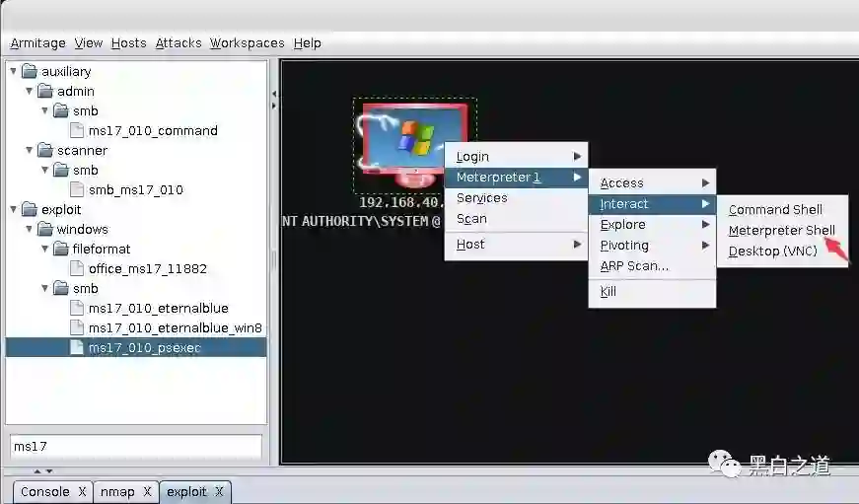Open the Workspaces menu
859x504 pixels.
click(x=248, y=42)
